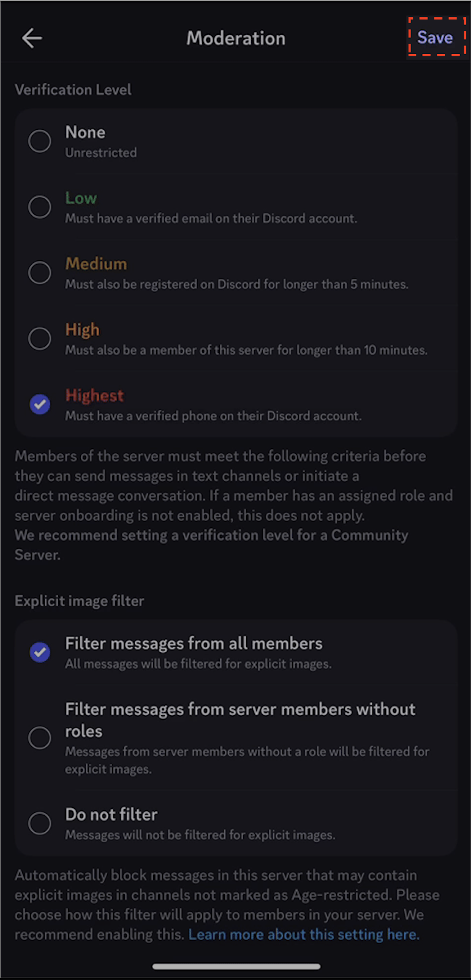
Task: Click the Filter all members checkmark
Action: click(40, 652)
